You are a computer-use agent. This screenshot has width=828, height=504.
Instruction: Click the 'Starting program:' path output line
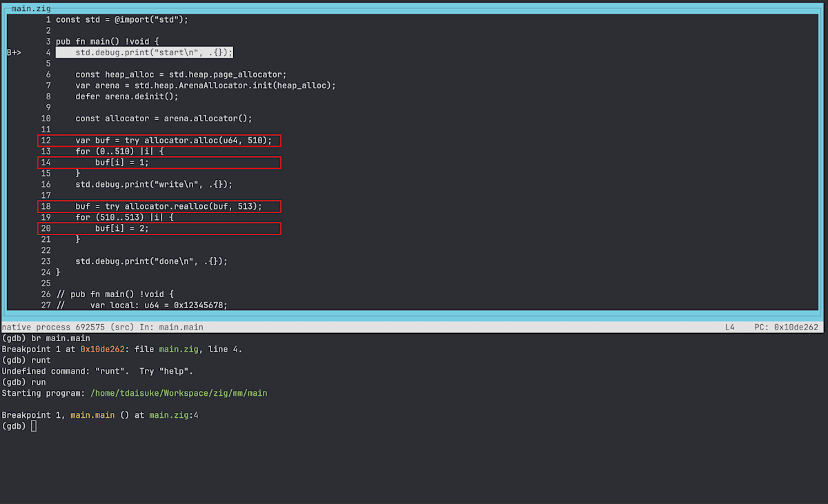tap(134, 393)
